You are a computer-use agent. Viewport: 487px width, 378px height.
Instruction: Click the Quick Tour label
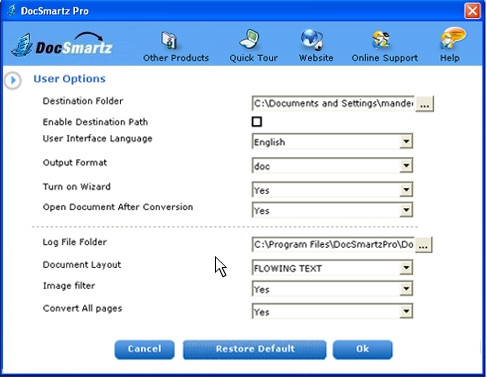[x=253, y=58]
